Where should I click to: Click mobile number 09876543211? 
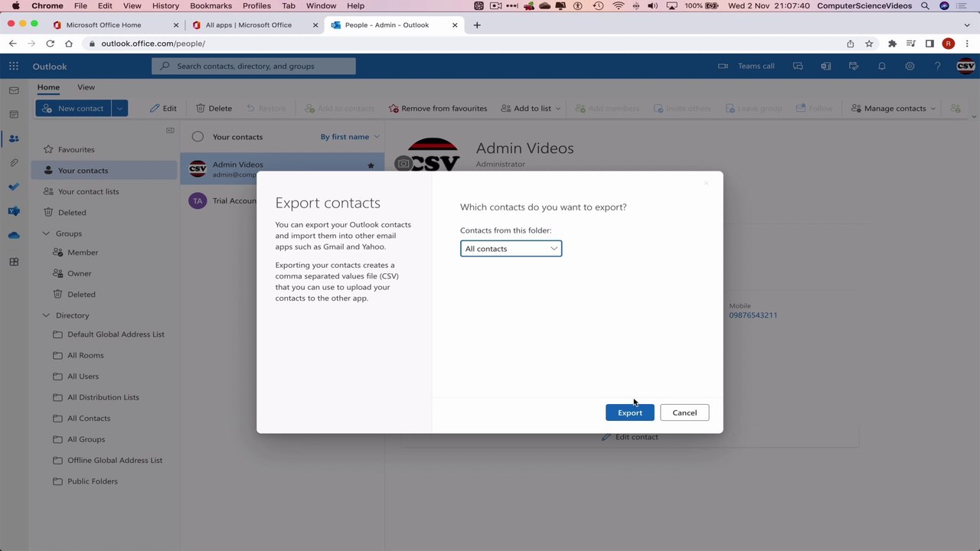pos(753,315)
